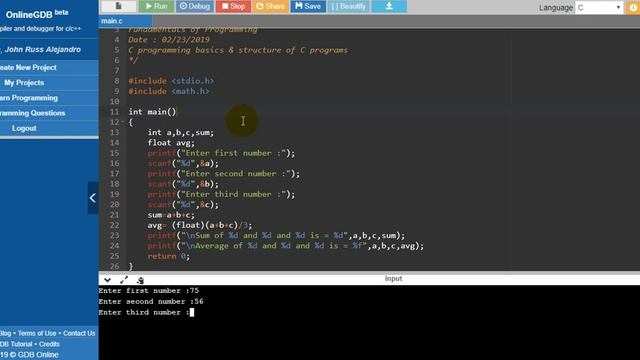Start the Debug session
Screen dimensions: 640x360
pyautogui.click(x=195, y=6)
